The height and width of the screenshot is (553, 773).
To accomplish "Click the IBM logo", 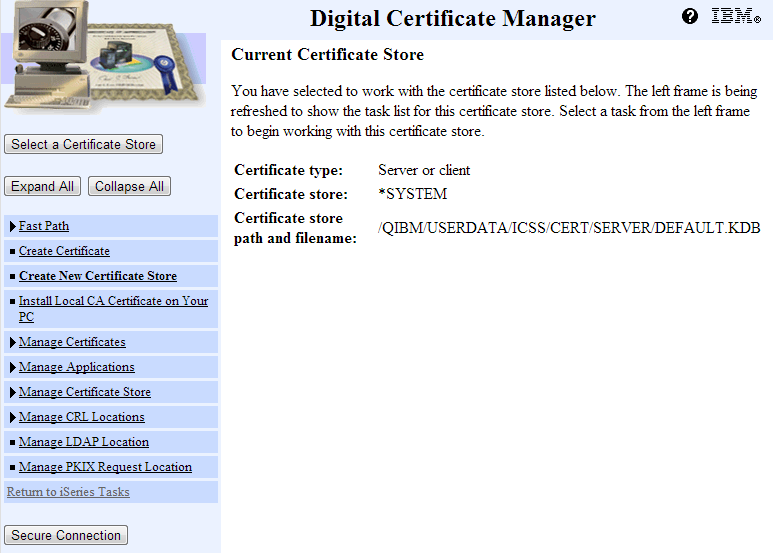I will coord(736,16).
